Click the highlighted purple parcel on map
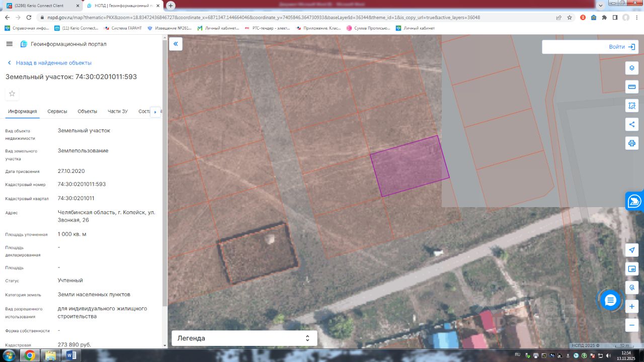The image size is (644, 362). coord(410,166)
